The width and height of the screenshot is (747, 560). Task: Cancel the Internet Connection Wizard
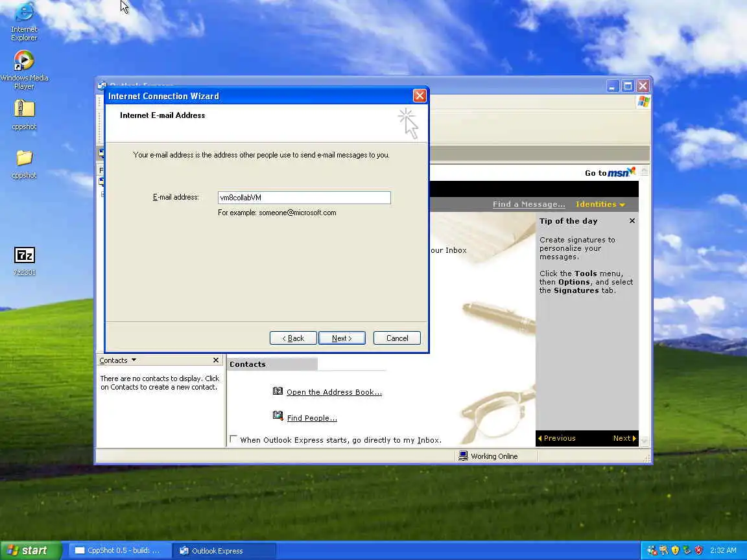(x=397, y=338)
